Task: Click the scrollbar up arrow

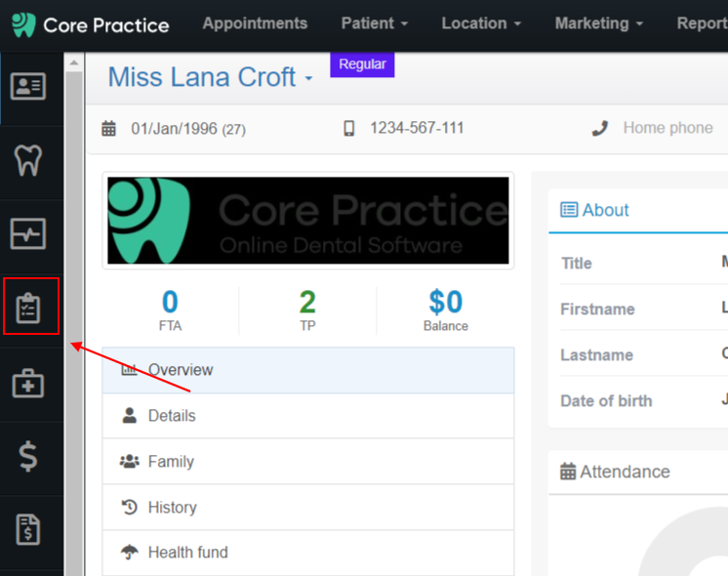Action: (74, 62)
